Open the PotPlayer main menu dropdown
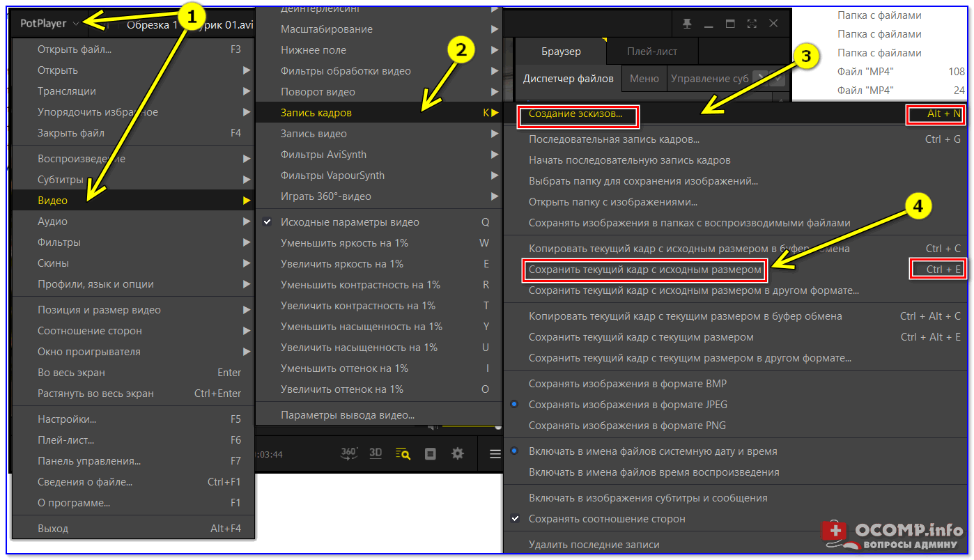 pos(49,24)
